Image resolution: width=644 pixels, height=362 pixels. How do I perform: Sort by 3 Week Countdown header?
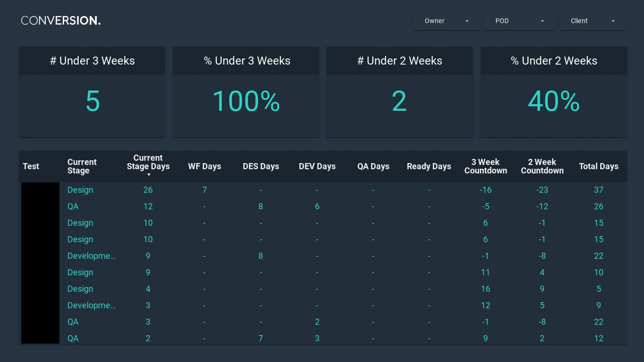click(x=486, y=166)
